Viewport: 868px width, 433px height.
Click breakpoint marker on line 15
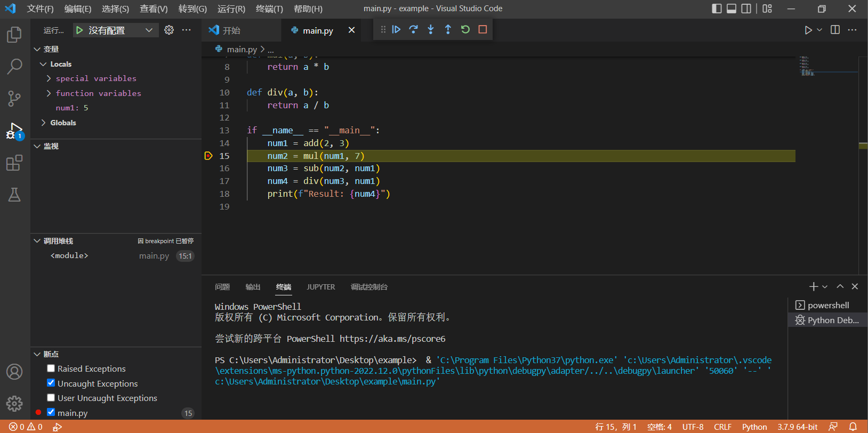[x=208, y=156]
